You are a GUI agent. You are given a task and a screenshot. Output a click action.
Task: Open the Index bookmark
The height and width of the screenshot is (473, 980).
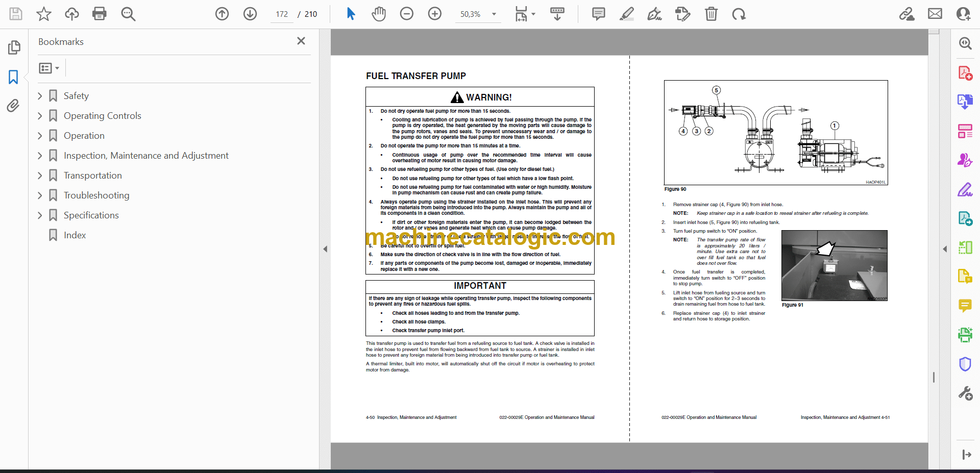(75, 235)
